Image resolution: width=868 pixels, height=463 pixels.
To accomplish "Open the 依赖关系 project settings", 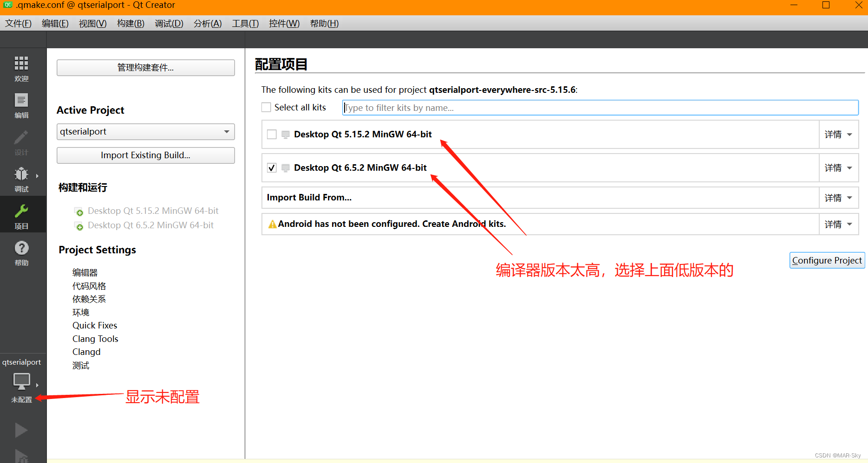I will coord(89,299).
